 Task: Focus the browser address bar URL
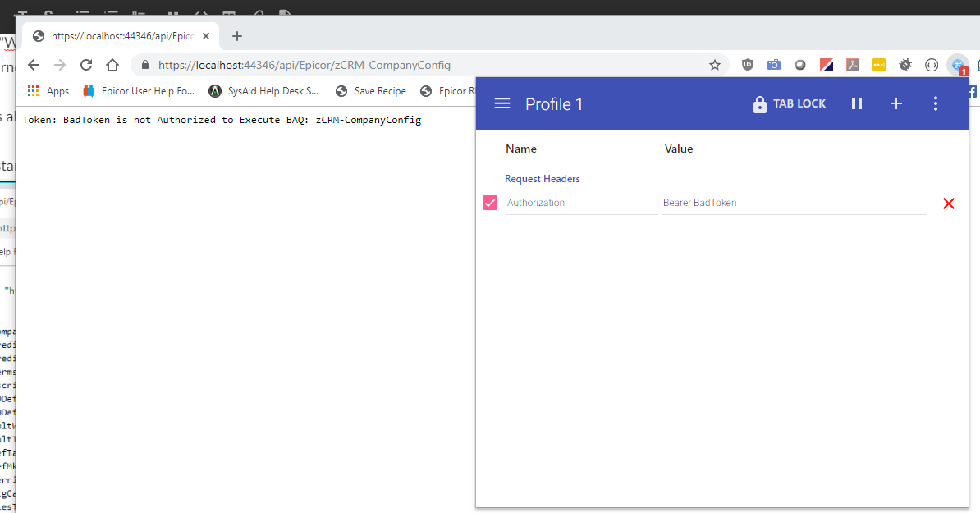305,65
